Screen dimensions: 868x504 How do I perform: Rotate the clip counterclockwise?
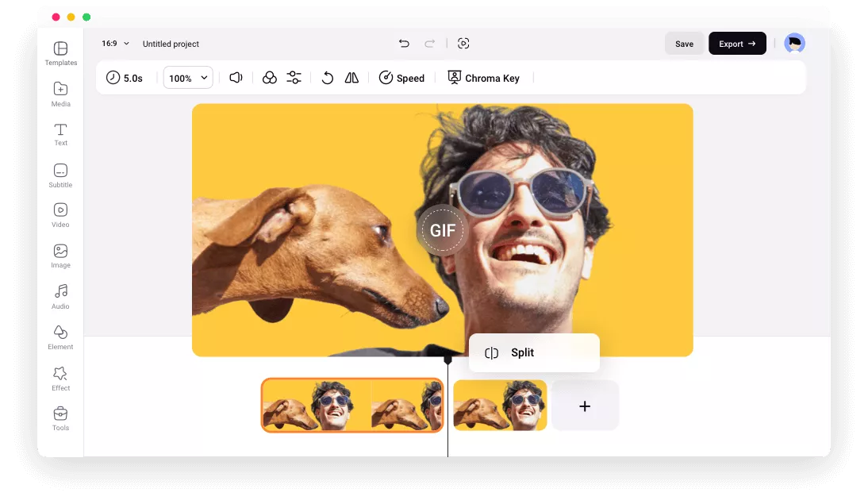point(328,77)
